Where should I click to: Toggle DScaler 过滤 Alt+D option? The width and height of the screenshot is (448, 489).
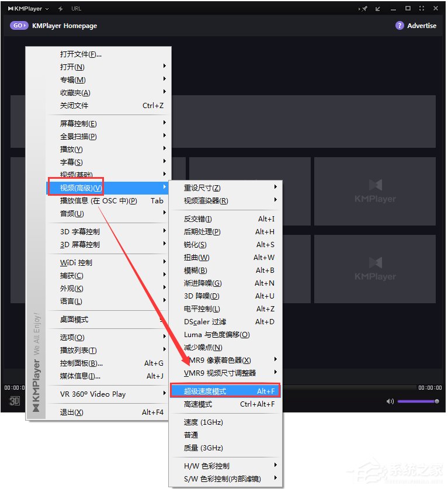[225, 321]
